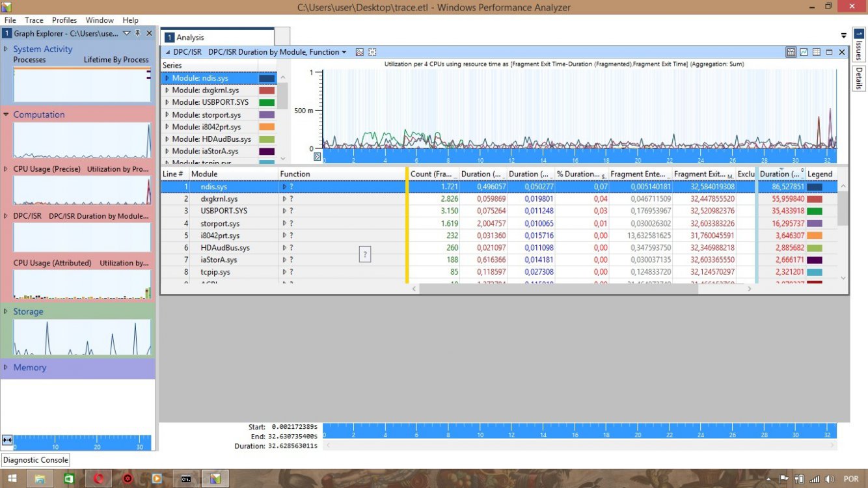Click selection-frame icon beside the preset name
Viewport: 868px width, 488px height.
(x=372, y=52)
